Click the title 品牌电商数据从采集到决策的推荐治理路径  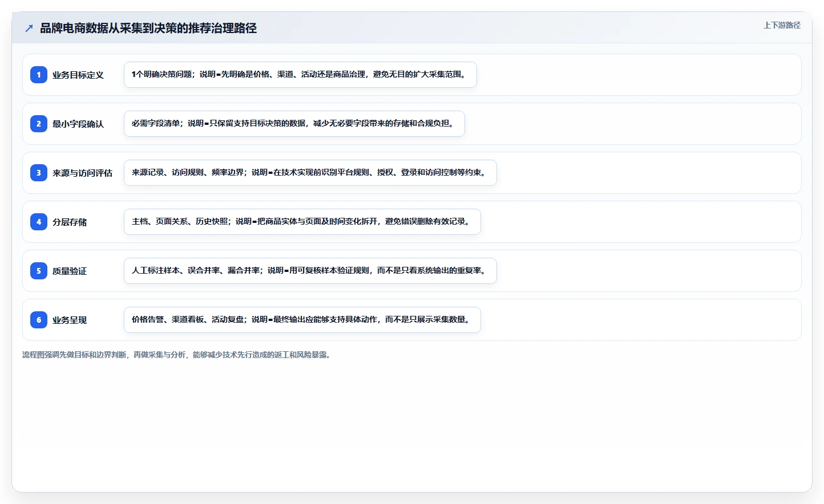click(148, 28)
